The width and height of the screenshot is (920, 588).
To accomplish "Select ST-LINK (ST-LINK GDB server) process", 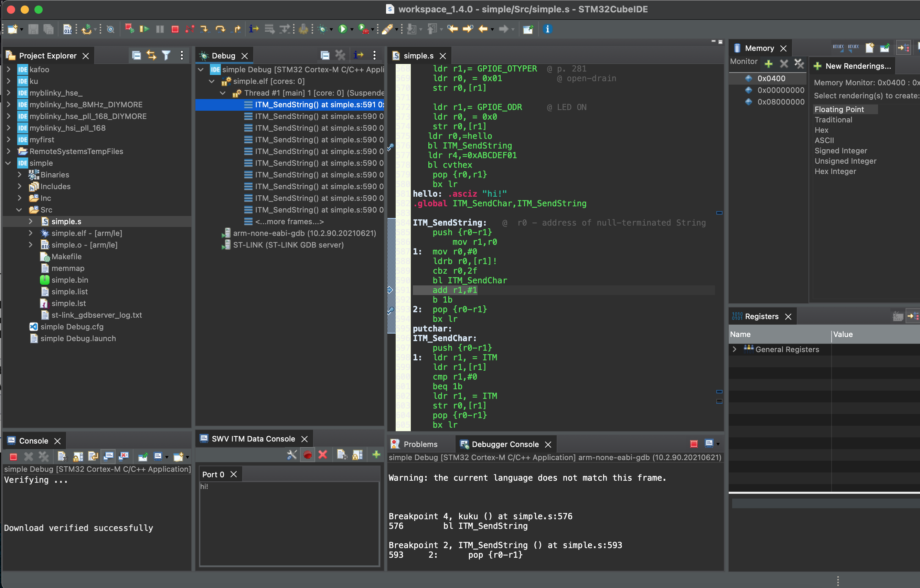I will 288,245.
